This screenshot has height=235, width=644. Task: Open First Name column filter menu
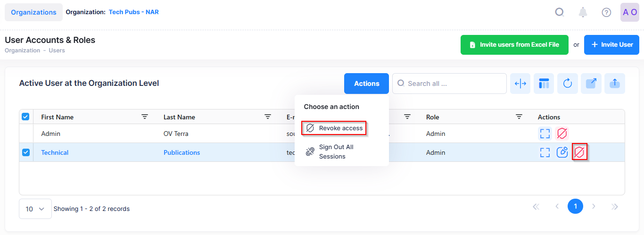[145, 117]
